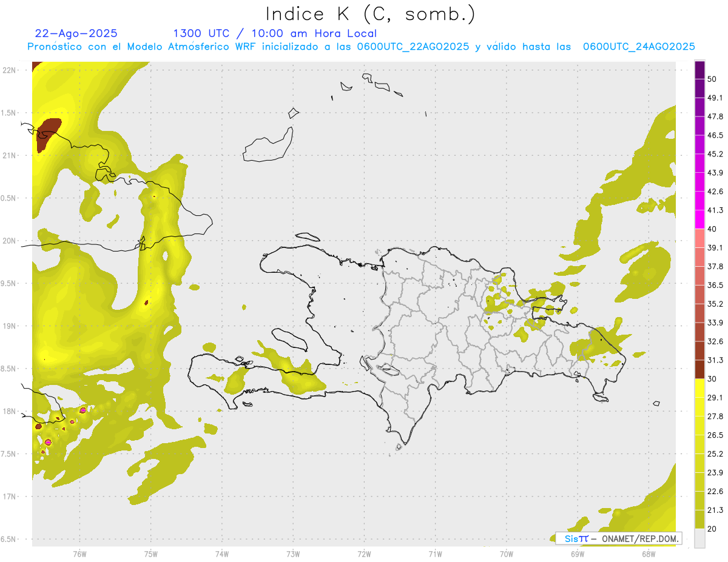Click the '75W' longitude label

pos(150,554)
